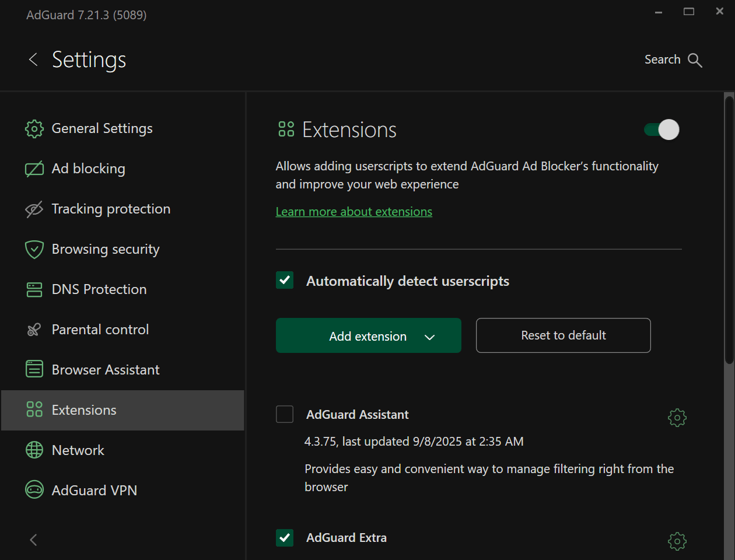
Task: Open AdGuard VPN section
Action: (x=123, y=491)
